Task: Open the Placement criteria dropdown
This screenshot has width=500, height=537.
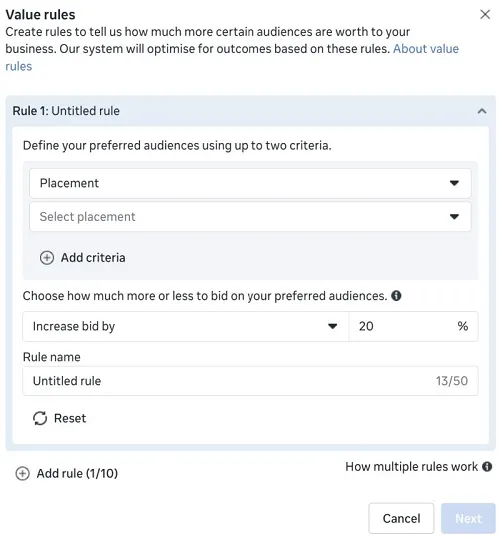Action: point(250,183)
